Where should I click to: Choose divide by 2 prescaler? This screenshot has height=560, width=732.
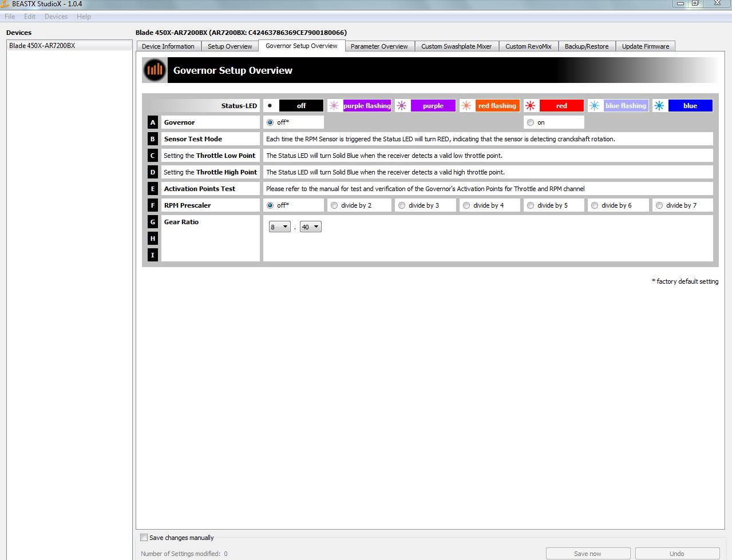334,205
